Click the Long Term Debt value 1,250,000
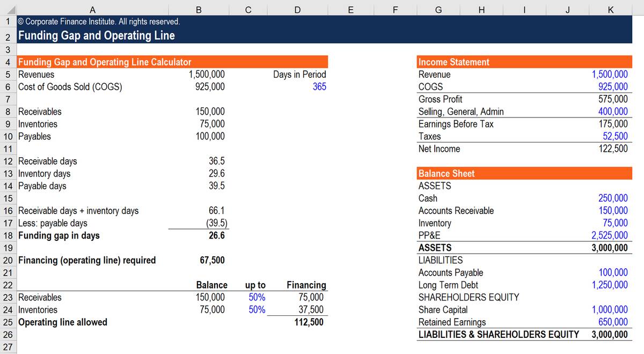 click(610, 285)
